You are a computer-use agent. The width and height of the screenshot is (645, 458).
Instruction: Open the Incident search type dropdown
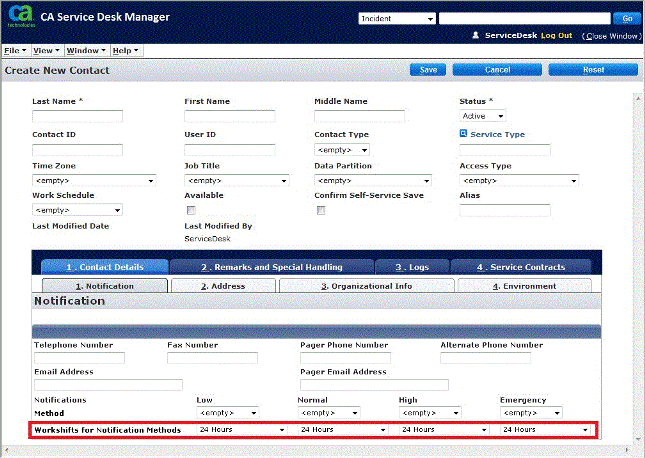coord(396,18)
